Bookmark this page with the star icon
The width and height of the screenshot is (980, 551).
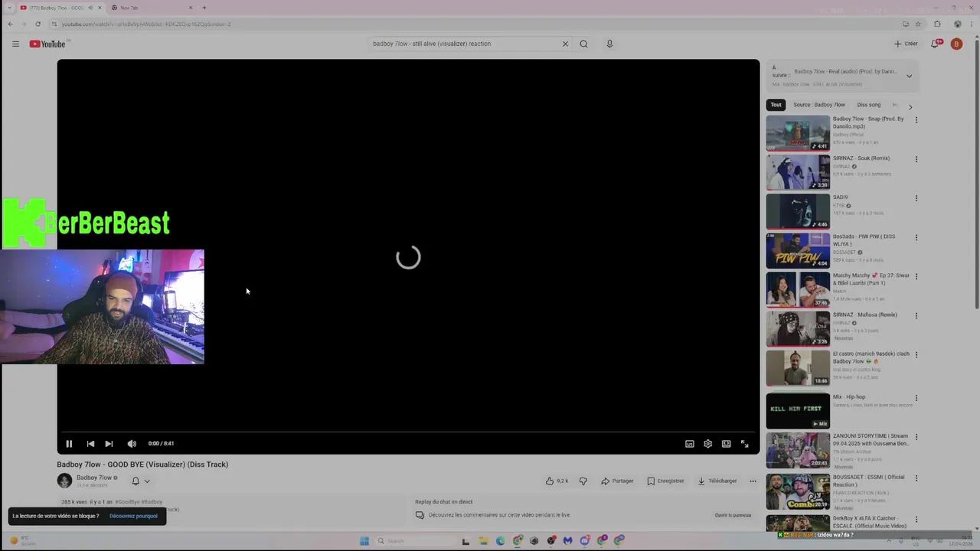coord(918,24)
